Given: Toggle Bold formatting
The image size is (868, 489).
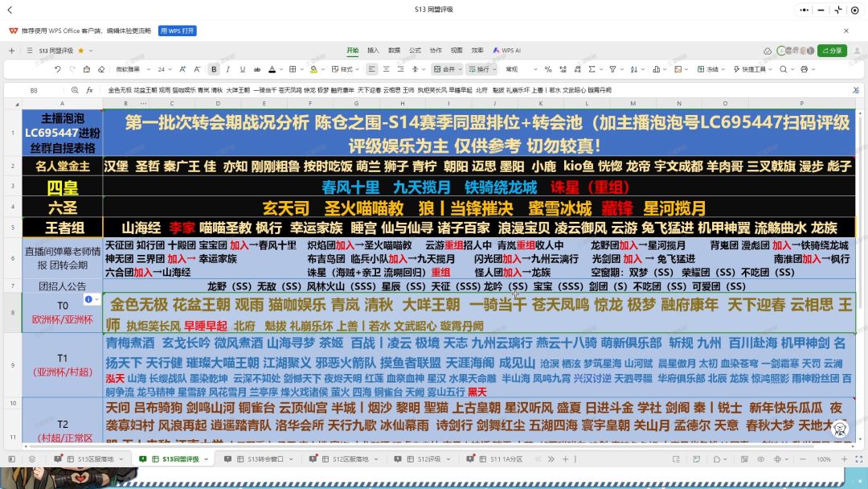Looking at the screenshot, I should (x=214, y=69).
